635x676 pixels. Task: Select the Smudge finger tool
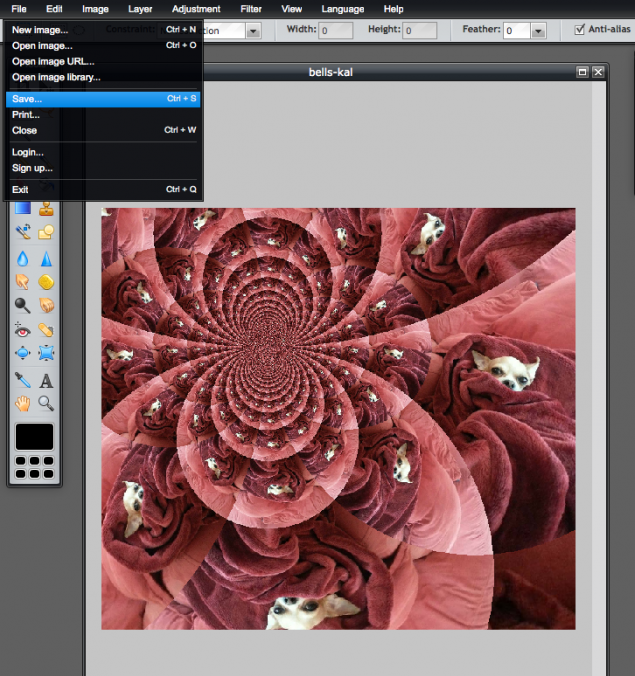(23, 282)
